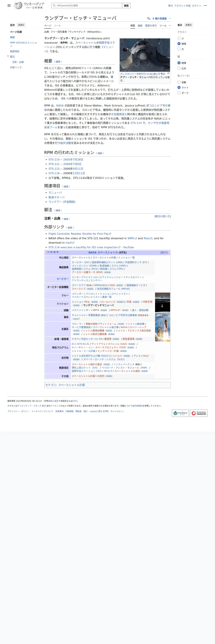Jump to 外部リンク in contents

pos(16,67)
